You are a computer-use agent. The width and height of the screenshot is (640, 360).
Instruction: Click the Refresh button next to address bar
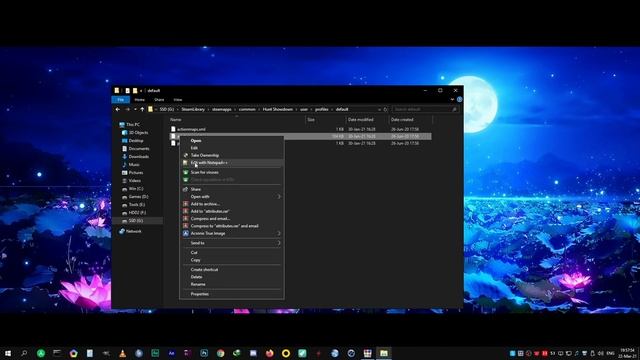(x=386, y=109)
